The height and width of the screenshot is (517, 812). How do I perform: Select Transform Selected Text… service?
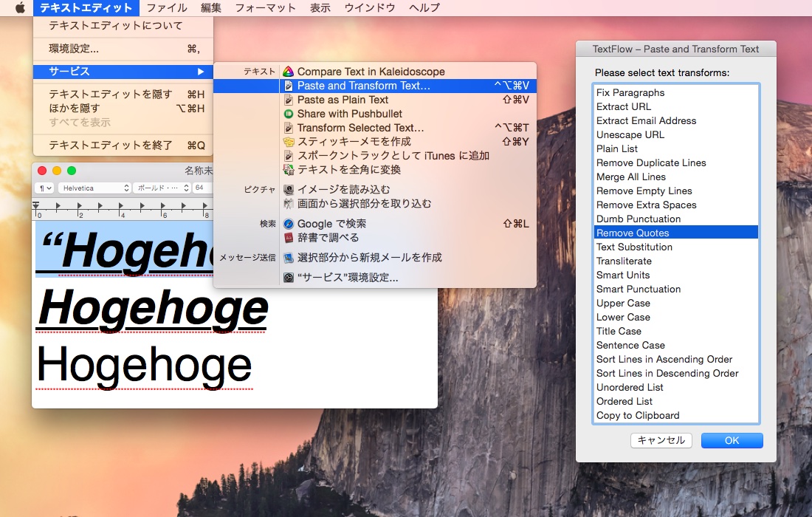(375, 128)
